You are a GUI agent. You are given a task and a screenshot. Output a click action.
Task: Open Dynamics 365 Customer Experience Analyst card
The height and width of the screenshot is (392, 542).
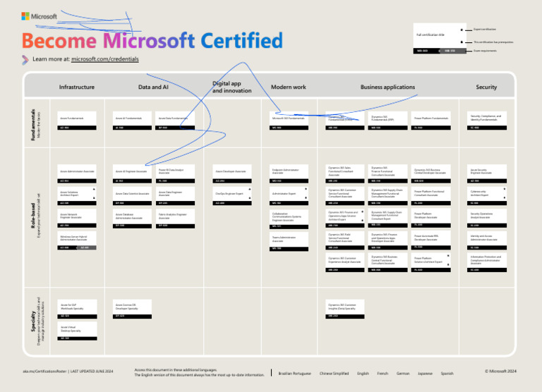point(344,263)
